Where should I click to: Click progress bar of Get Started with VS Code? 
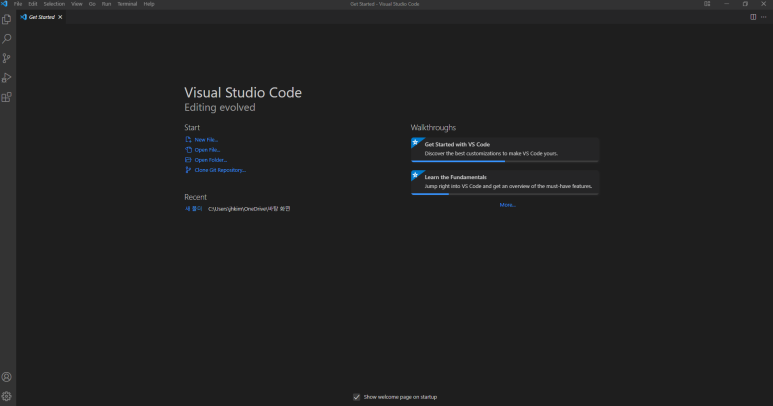[505, 161]
